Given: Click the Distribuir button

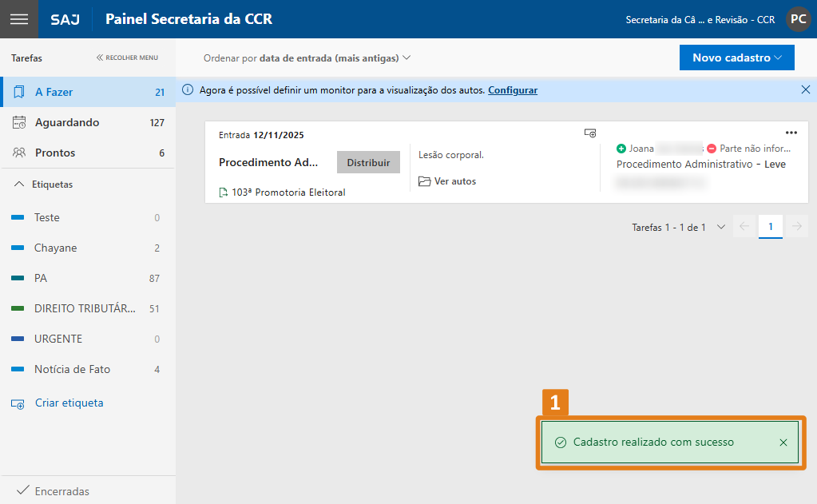Looking at the screenshot, I should point(368,162).
